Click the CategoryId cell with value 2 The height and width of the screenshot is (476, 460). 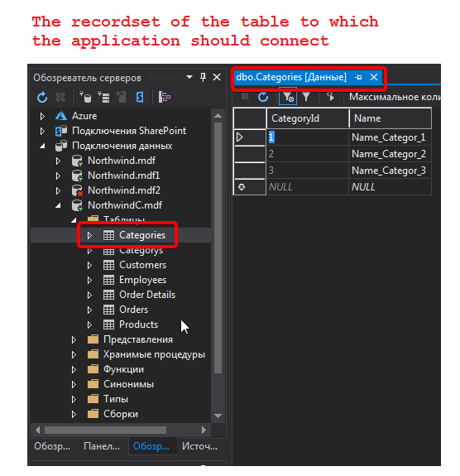click(308, 154)
